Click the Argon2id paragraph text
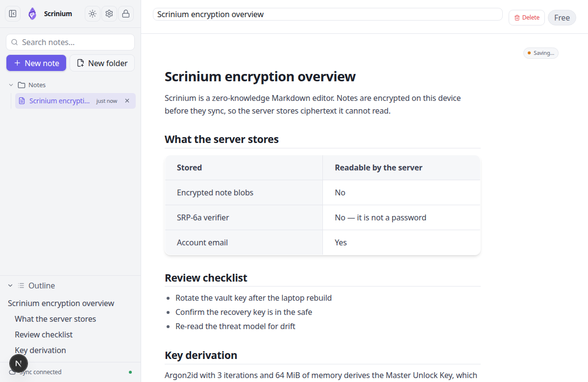The height and width of the screenshot is (382, 588). [x=321, y=375]
